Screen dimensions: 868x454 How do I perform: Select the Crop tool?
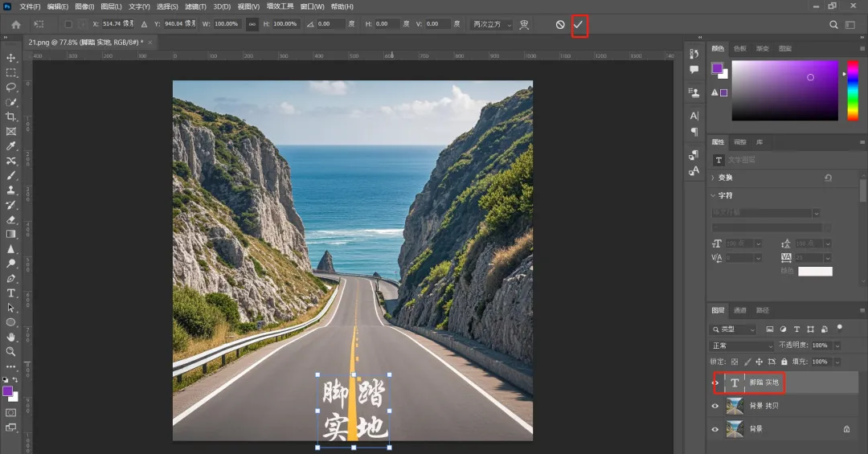(11, 117)
